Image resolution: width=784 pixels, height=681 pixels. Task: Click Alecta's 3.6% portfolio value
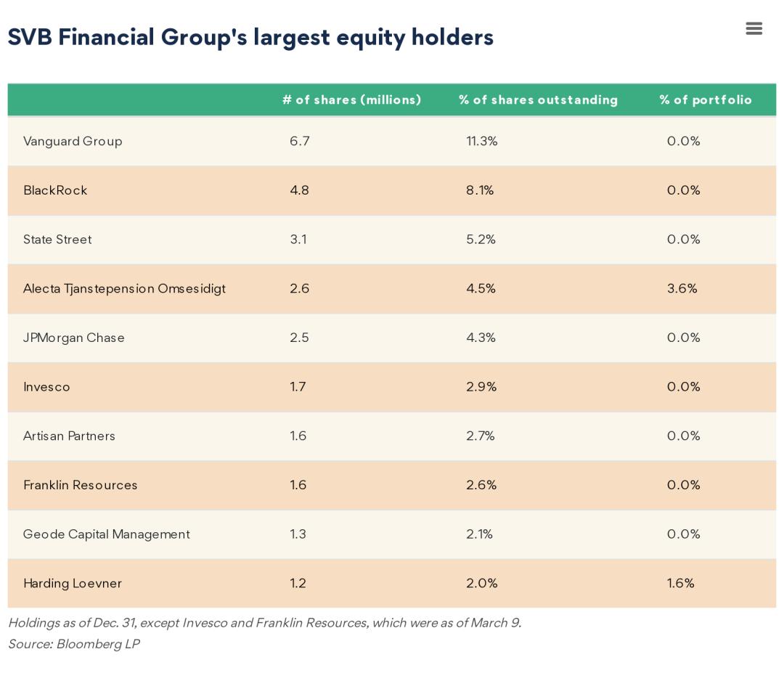pyautogui.click(x=682, y=289)
